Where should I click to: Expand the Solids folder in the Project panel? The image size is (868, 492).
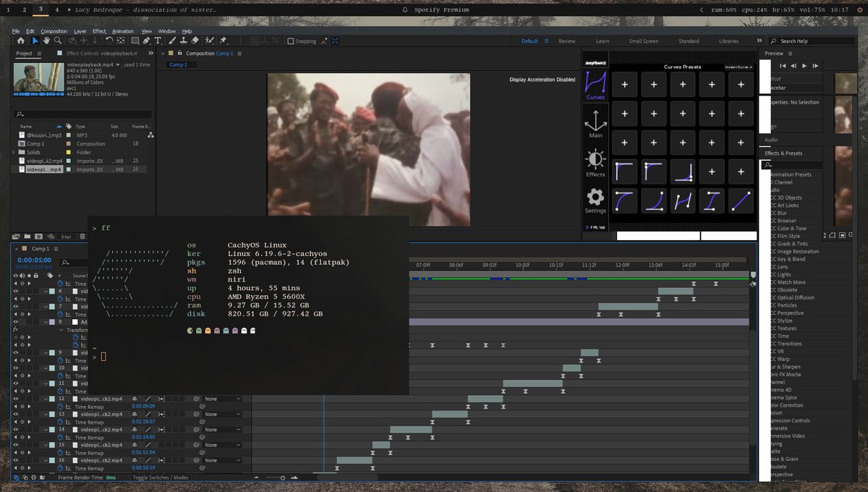click(x=14, y=152)
